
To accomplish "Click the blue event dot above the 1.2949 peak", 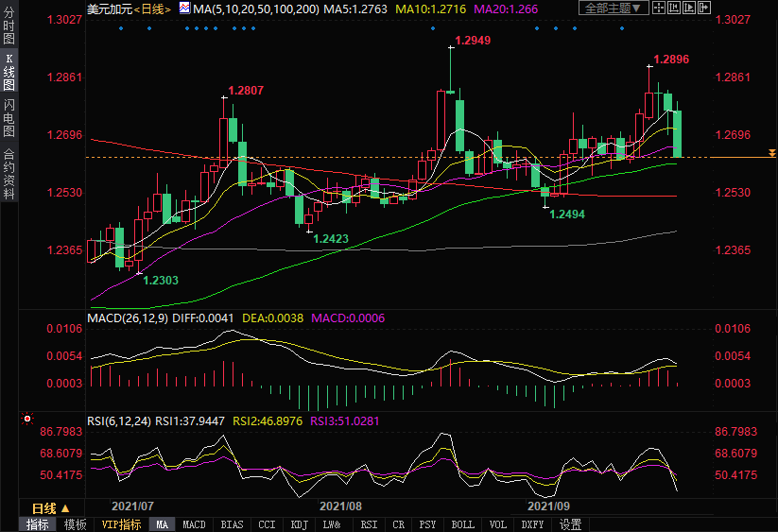I will 433,27.
